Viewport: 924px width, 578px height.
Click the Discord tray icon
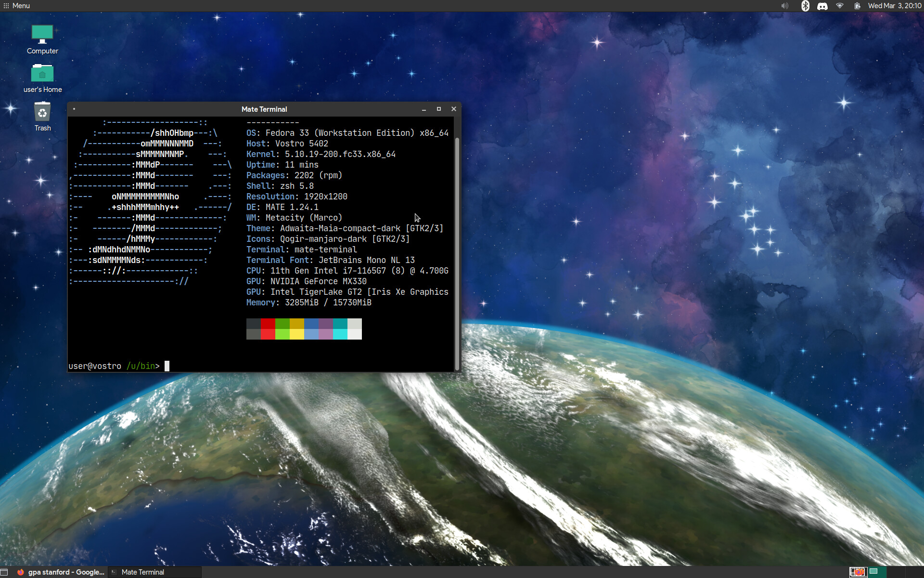(822, 6)
